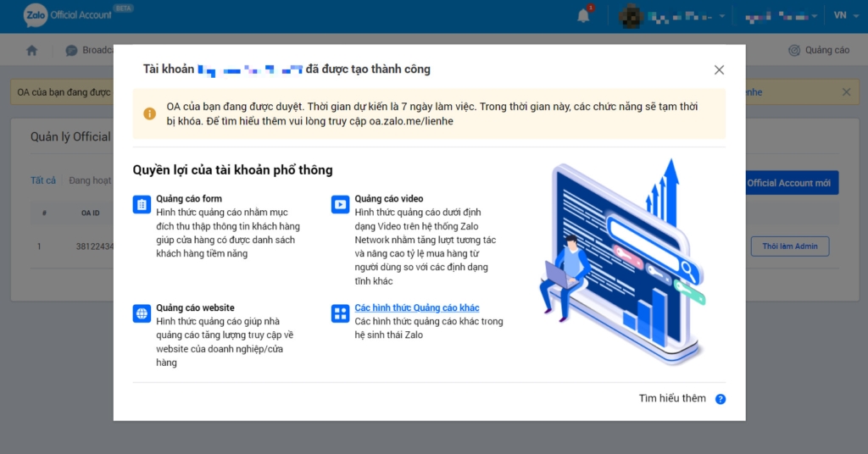
Task: Click the Tìm hiểu thêm link
Action: pyautogui.click(x=672, y=398)
